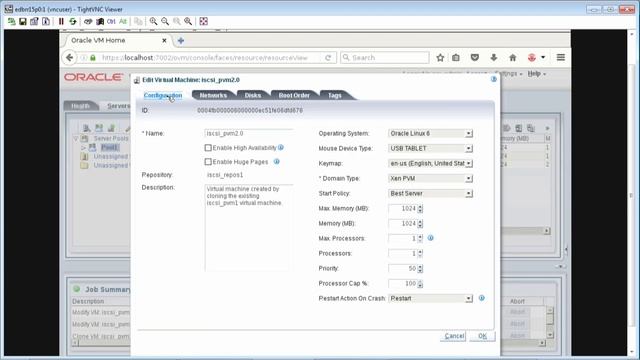Show info for High Availability
640x360 pixels.
(x=281, y=147)
